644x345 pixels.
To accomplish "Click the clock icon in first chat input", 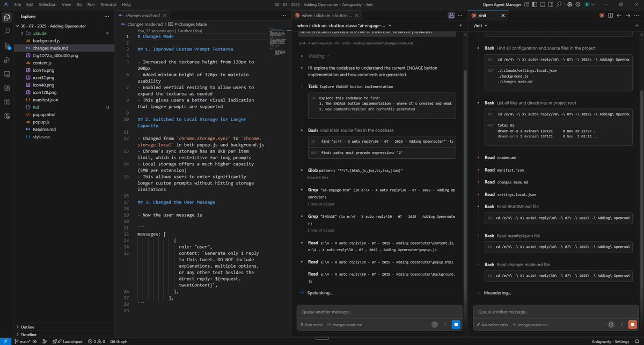I will 434,325.
